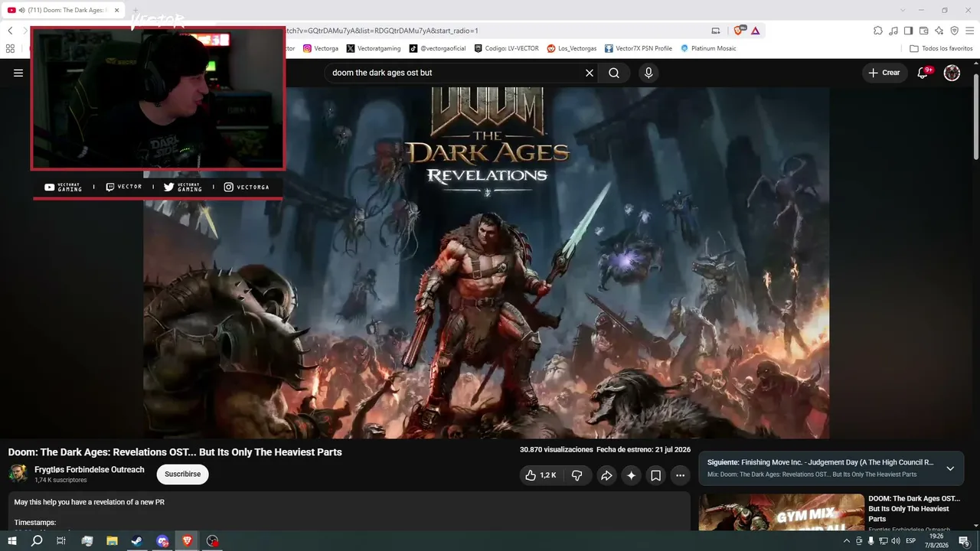Viewport: 980px width, 551px height.
Task: Open the taskbar clock showing 19:26
Action: point(936,541)
